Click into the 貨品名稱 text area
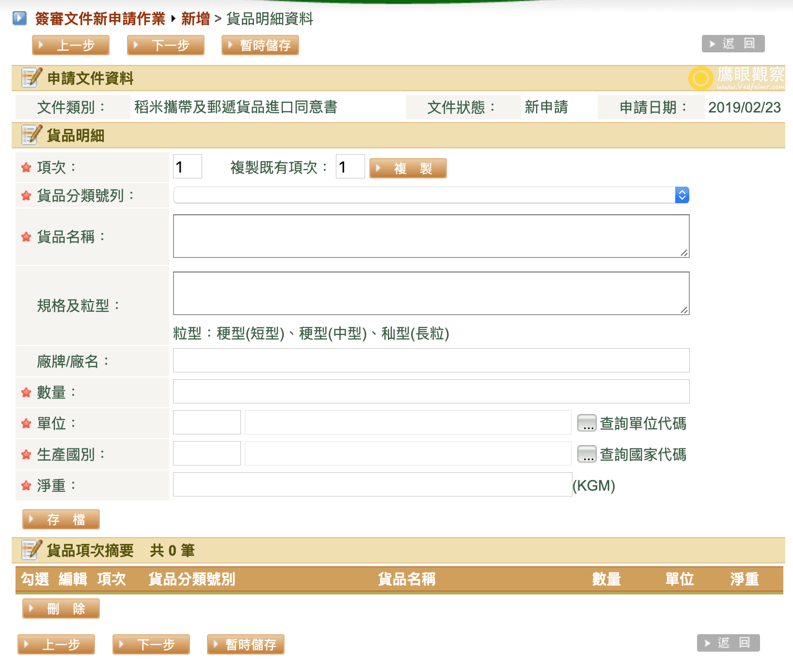This screenshot has height=672, width=793. click(431, 236)
